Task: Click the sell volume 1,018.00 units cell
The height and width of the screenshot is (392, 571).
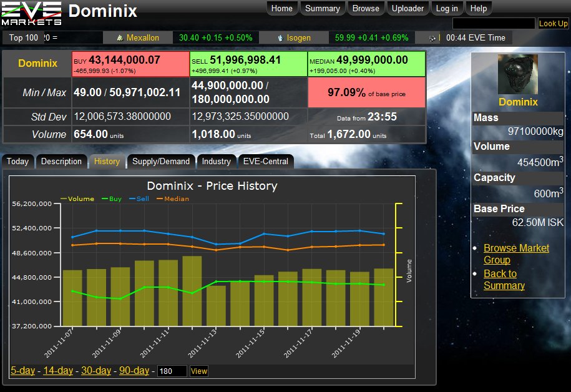Action: tap(248, 134)
